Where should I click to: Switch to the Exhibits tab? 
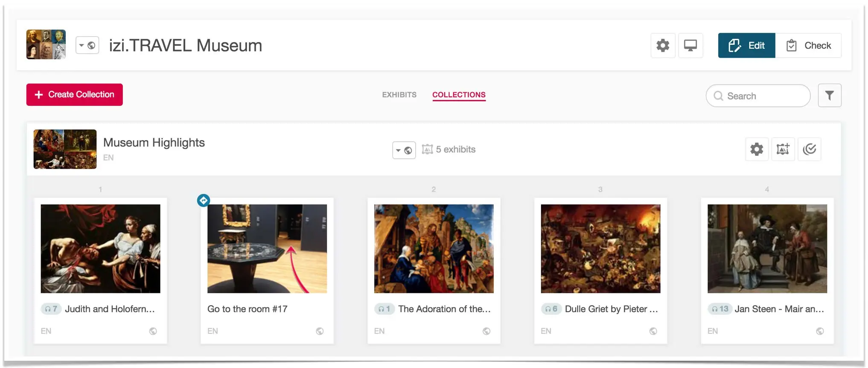pos(399,95)
